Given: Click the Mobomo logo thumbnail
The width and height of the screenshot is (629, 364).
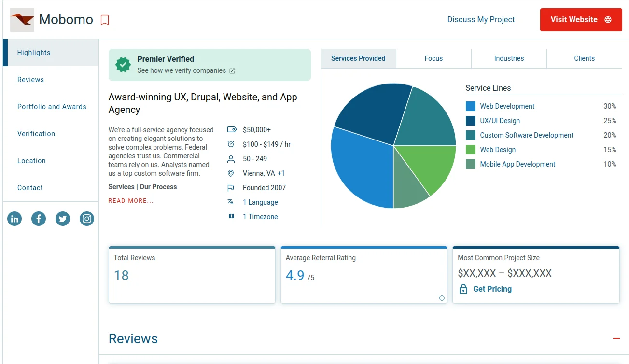Looking at the screenshot, I should pyautogui.click(x=22, y=20).
